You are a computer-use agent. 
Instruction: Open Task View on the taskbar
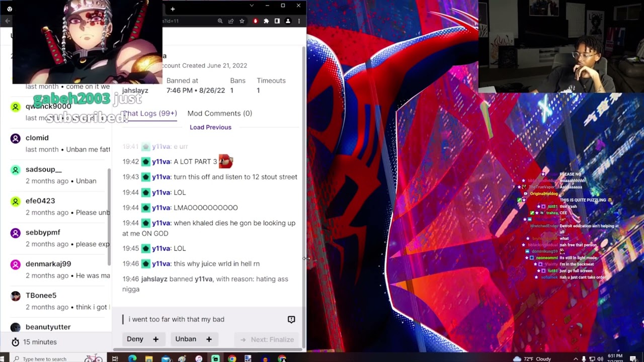(x=115, y=358)
